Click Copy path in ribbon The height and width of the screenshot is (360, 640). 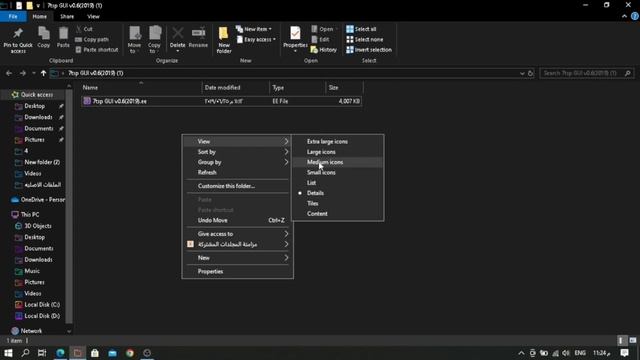92,40
